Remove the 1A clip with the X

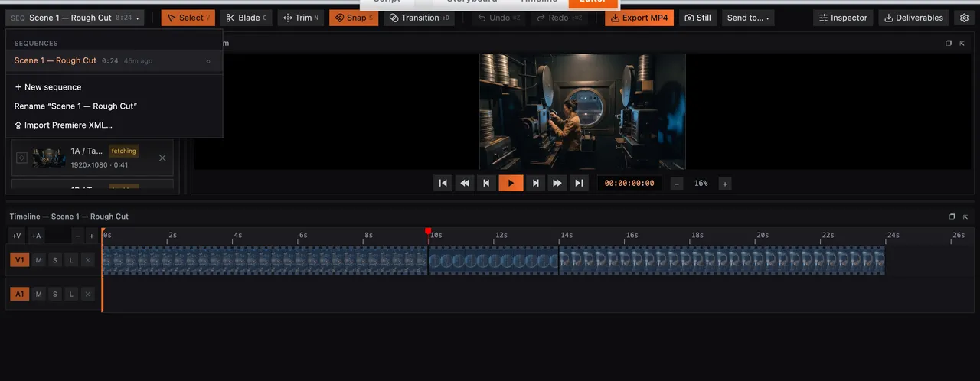(162, 158)
